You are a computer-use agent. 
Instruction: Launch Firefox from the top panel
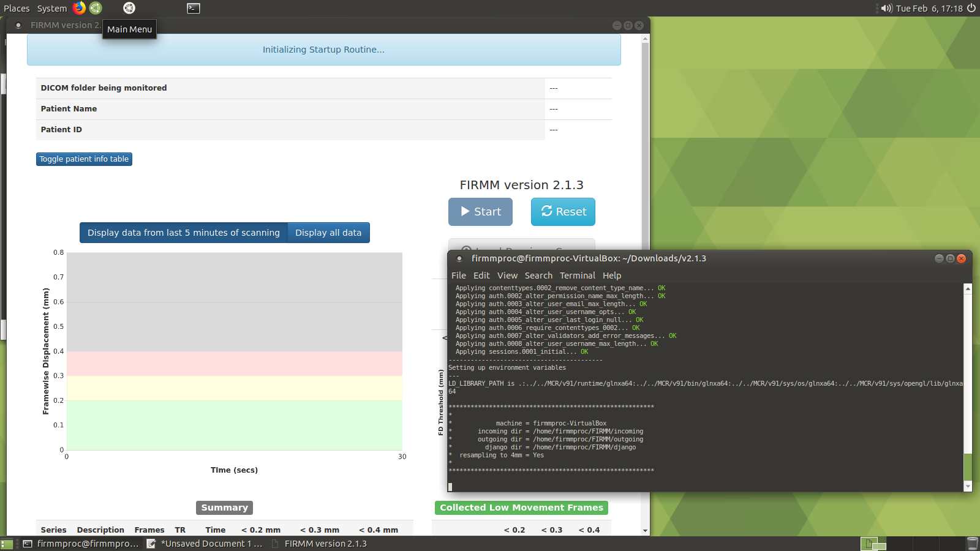tap(79, 8)
